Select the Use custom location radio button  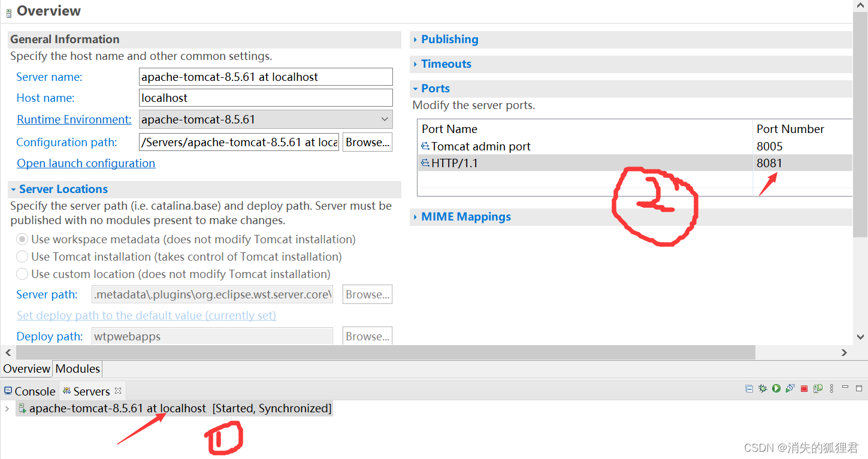point(22,274)
